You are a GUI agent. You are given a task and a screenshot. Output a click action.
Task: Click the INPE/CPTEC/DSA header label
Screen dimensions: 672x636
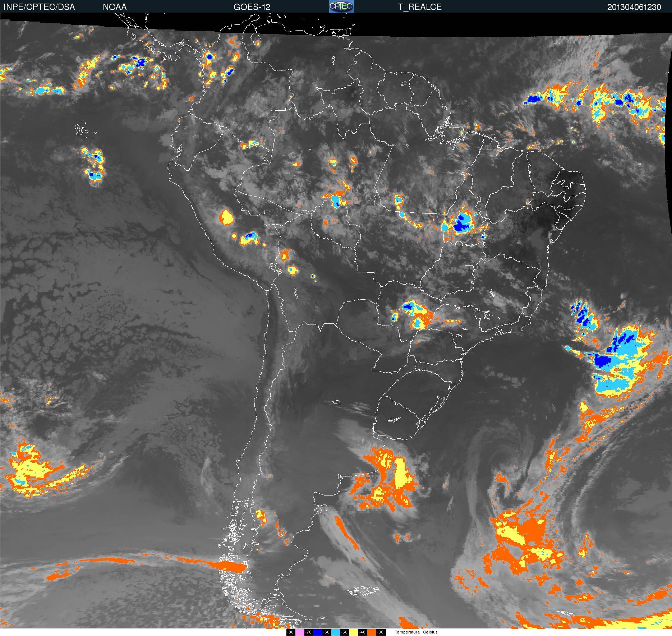(x=39, y=7)
